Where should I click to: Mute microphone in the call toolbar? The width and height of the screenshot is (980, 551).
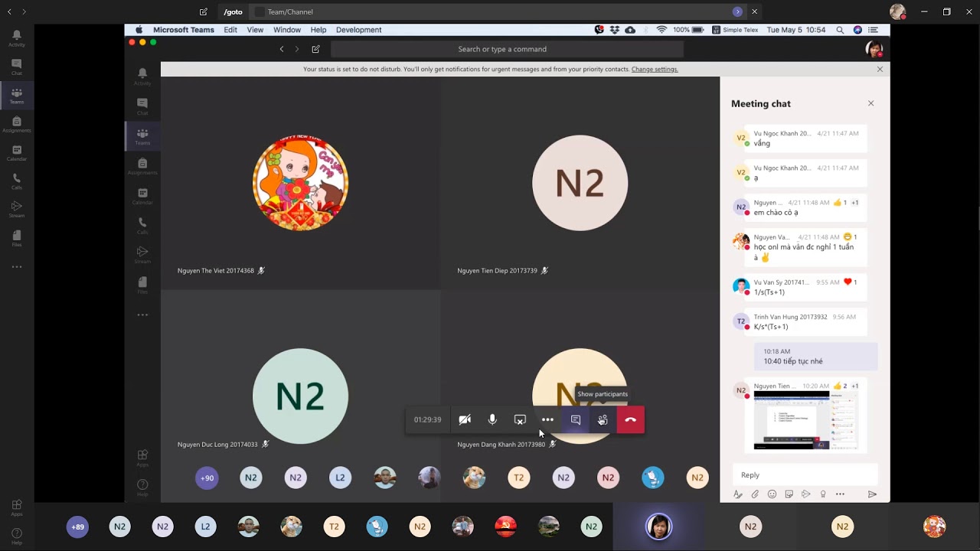(492, 419)
